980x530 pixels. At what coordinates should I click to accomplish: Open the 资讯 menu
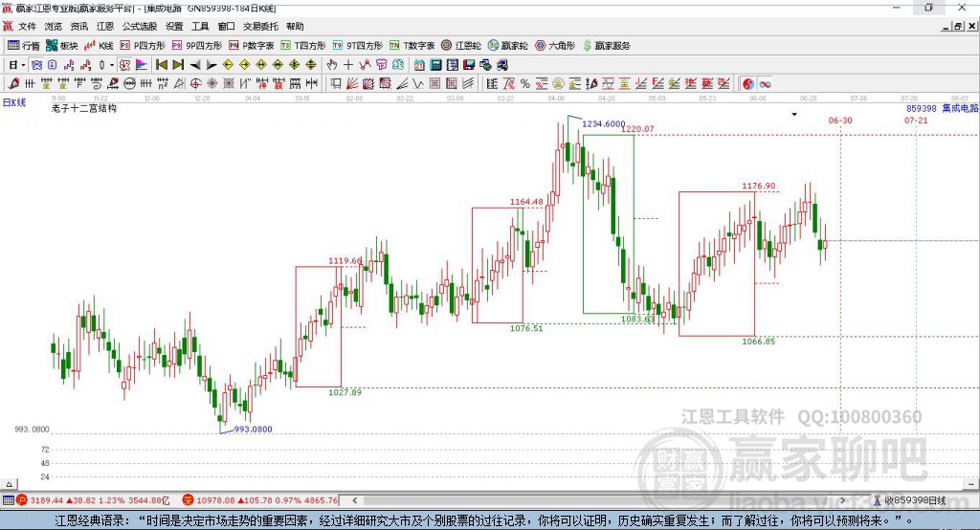78,26
